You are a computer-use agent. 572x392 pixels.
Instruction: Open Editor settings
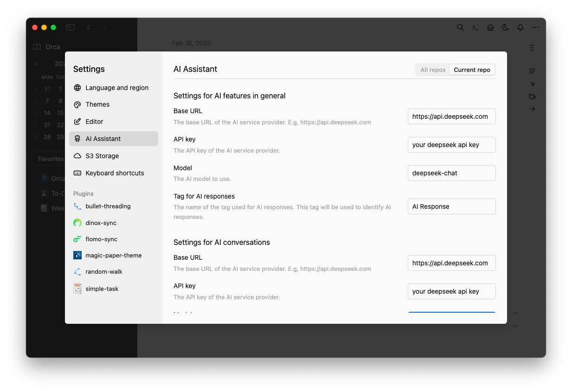(114, 122)
